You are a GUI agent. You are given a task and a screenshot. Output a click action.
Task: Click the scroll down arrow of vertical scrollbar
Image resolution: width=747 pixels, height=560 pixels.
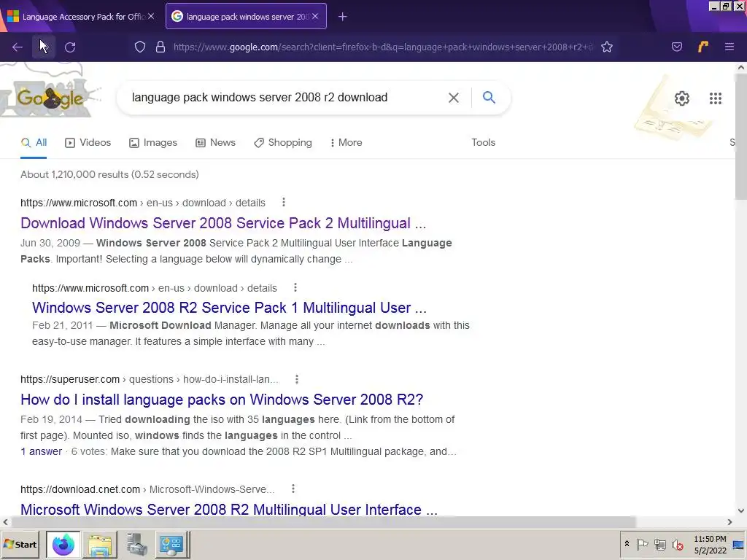pos(741,510)
